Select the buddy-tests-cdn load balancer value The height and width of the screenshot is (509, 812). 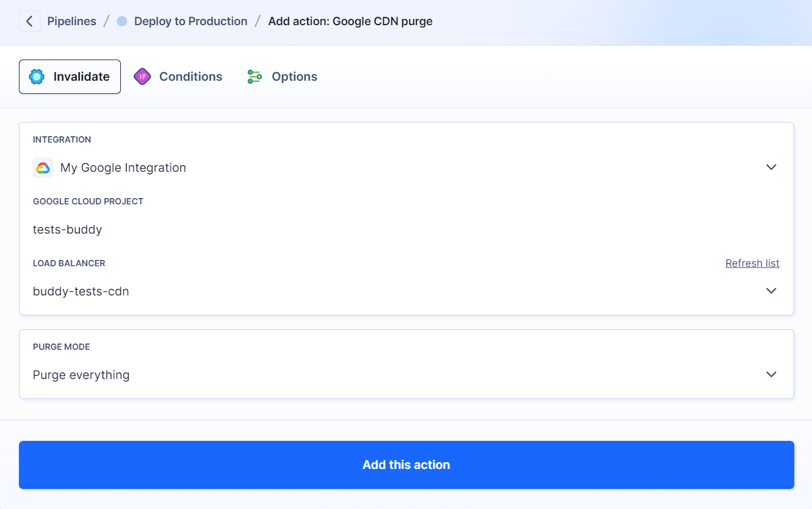pos(81,291)
